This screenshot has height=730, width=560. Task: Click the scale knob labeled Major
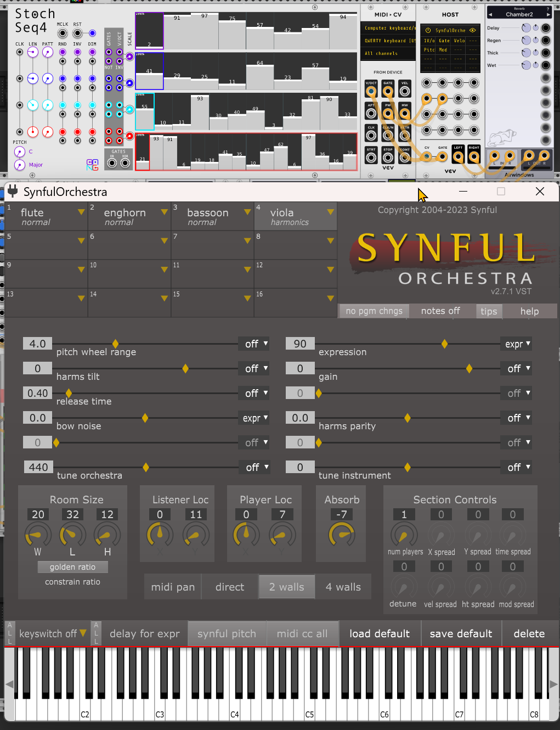pos(20,165)
